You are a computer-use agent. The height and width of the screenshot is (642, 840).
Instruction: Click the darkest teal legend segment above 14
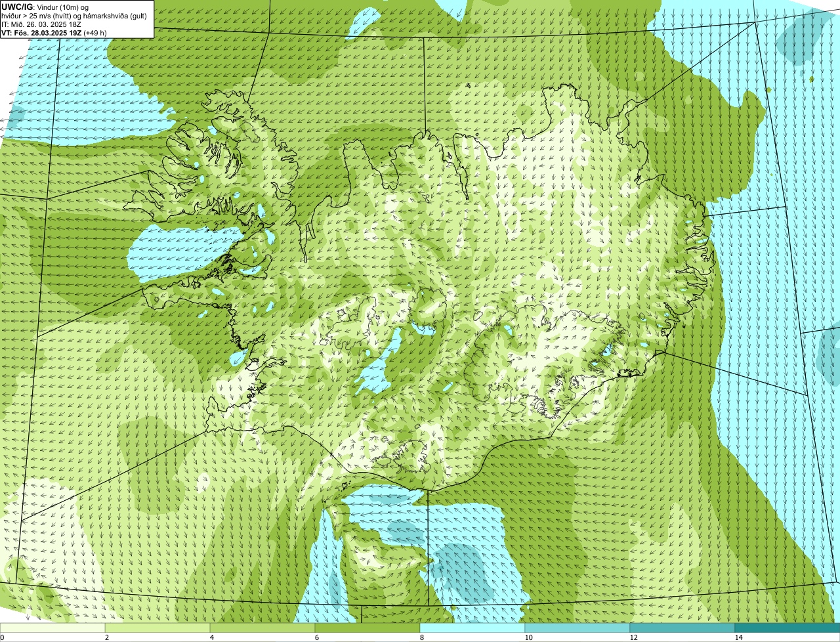tap(787, 627)
